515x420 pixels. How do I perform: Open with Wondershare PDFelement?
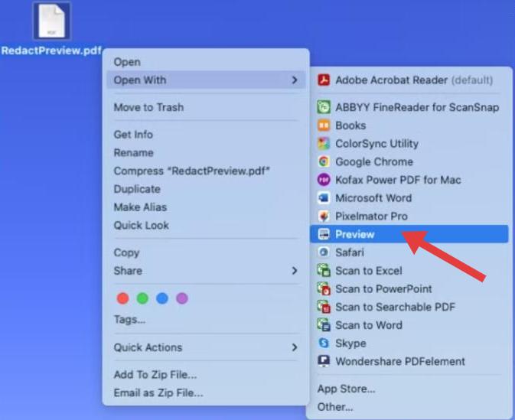coord(409,361)
